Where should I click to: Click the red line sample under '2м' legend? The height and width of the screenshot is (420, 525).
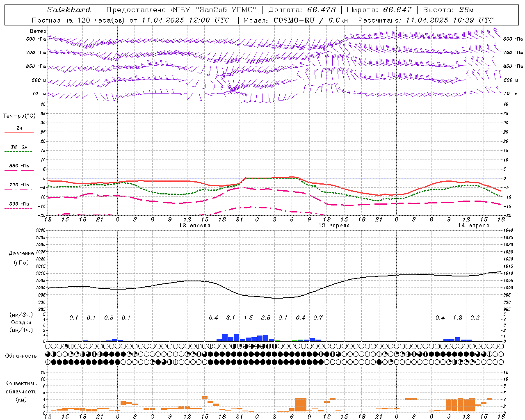pos(19,132)
